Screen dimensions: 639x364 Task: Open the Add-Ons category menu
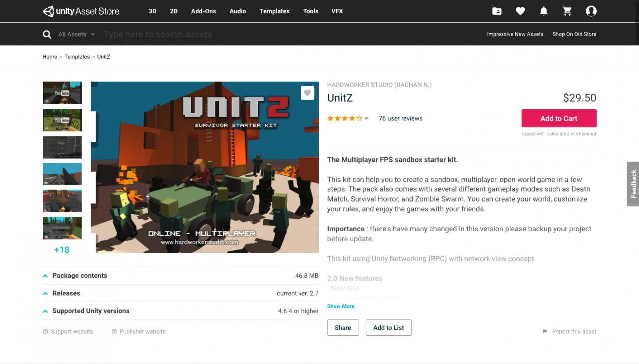pyautogui.click(x=204, y=11)
